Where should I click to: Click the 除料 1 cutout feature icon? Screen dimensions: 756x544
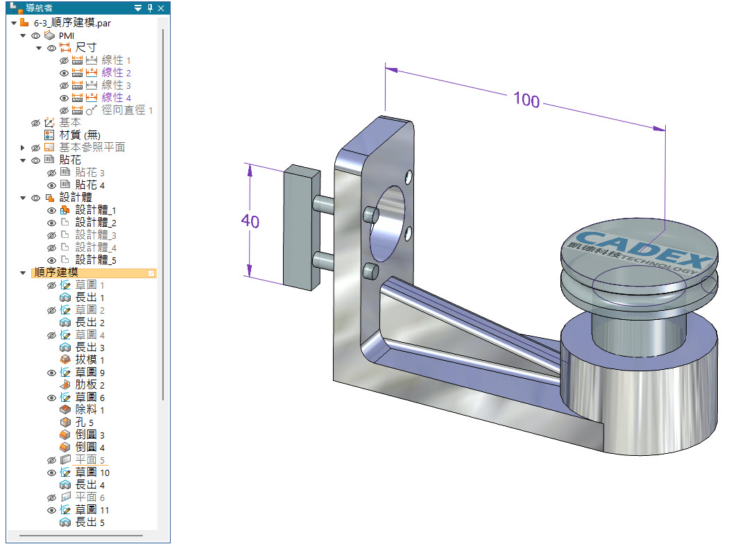point(65,410)
